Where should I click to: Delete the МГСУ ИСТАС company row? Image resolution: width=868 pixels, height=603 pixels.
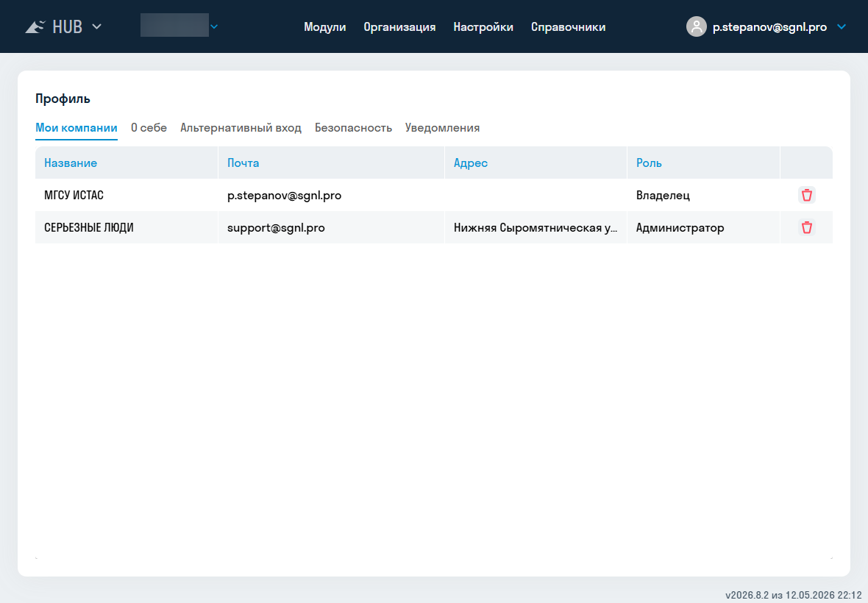pos(806,195)
